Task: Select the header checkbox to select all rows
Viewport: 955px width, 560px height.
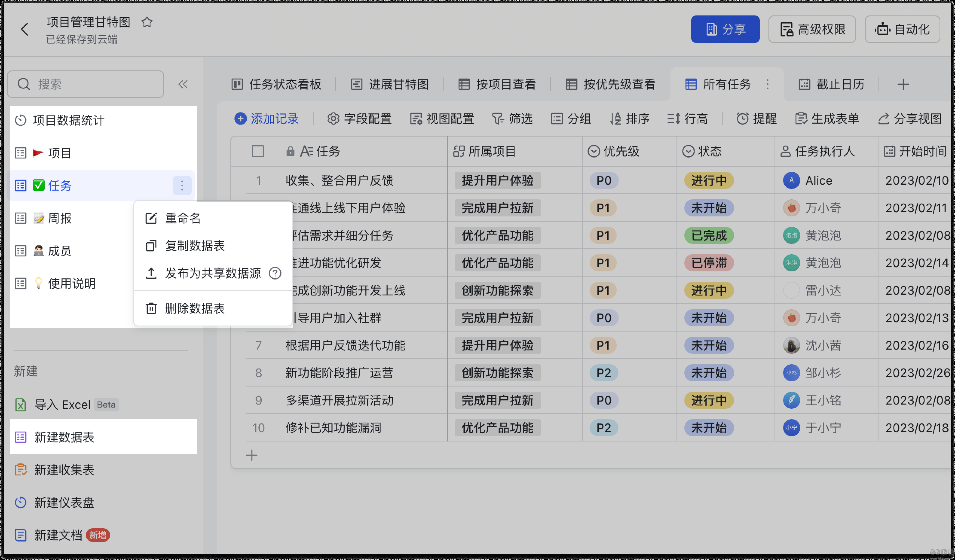Action: click(258, 151)
